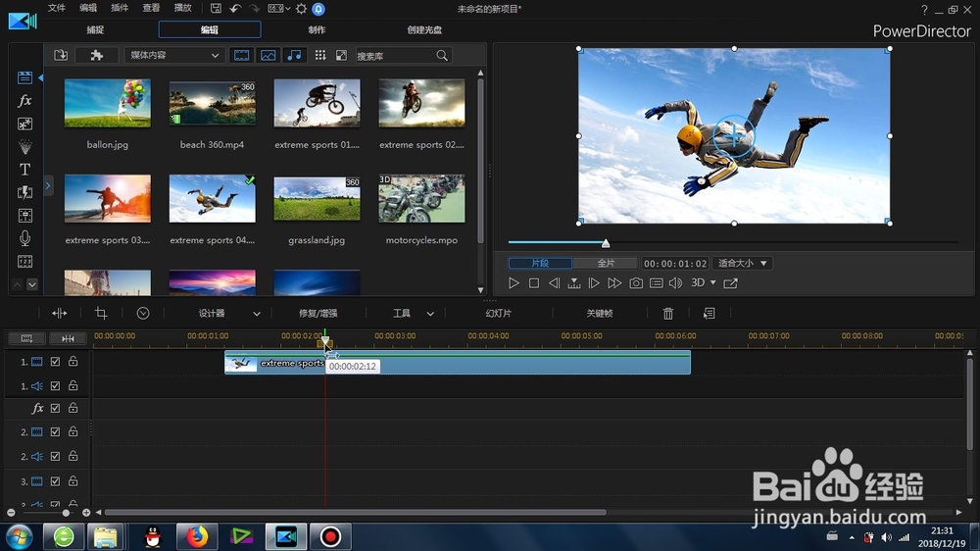Viewport: 980px width, 551px height.
Task: Toggle image filter in media library
Action: click(269, 55)
